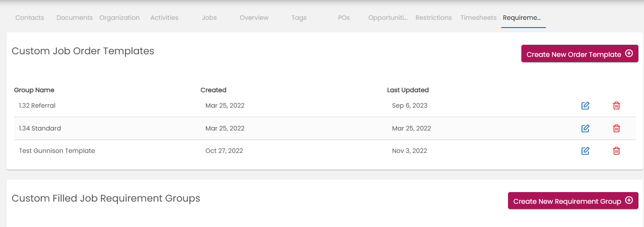Click plus icon on Create New Order Template

point(629,54)
